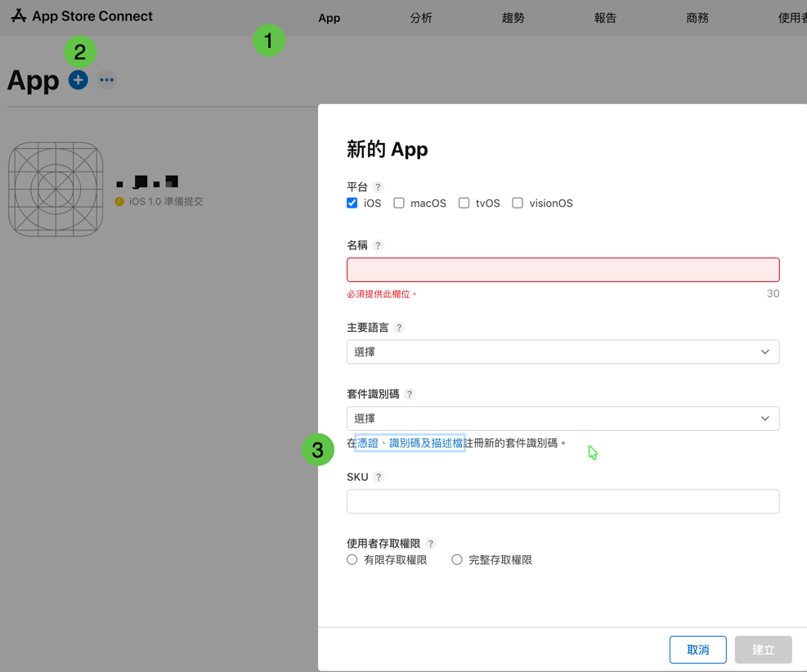The image size is (807, 672).
Task: Select the 有限存取權限 radio button
Action: pos(352,559)
